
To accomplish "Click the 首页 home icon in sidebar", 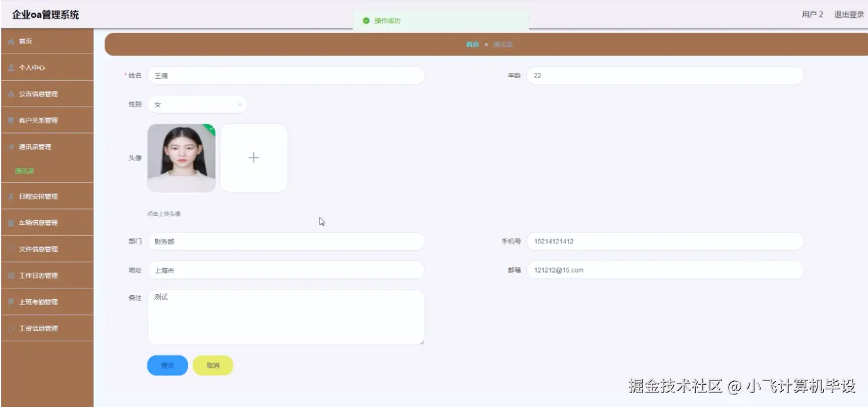I will coord(11,42).
